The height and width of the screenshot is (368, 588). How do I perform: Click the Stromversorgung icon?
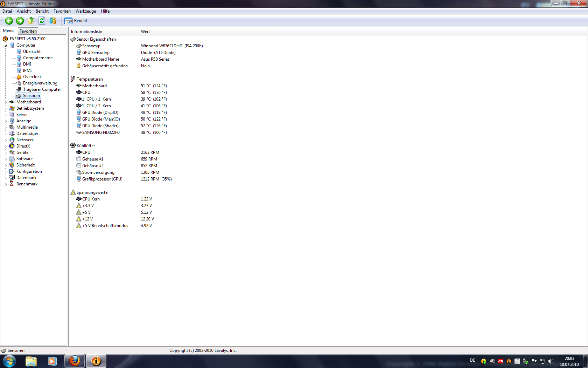79,172
